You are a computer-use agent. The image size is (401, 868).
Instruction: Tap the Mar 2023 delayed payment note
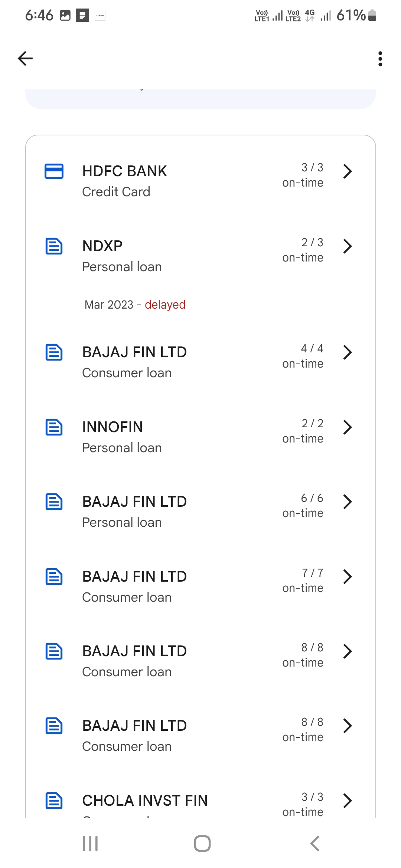tap(135, 305)
